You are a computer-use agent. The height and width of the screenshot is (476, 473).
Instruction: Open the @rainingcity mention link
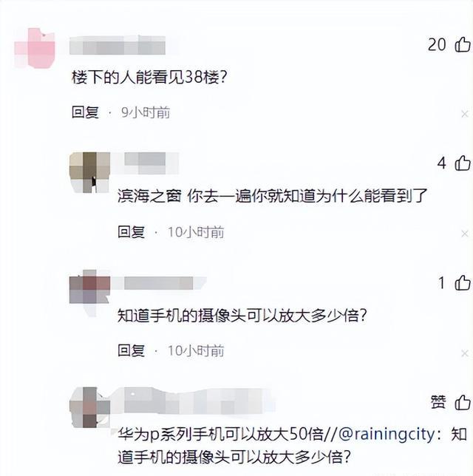pyautogui.click(x=387, y=434)
